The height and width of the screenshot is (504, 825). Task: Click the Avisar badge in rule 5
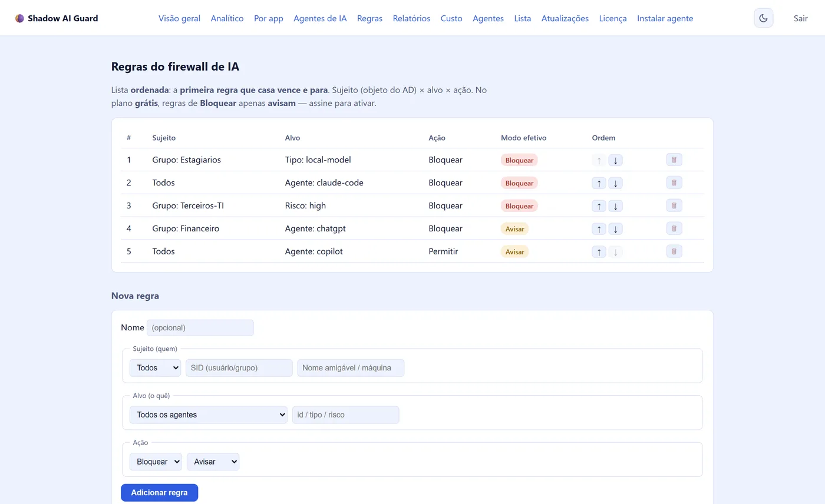point(515,252)
